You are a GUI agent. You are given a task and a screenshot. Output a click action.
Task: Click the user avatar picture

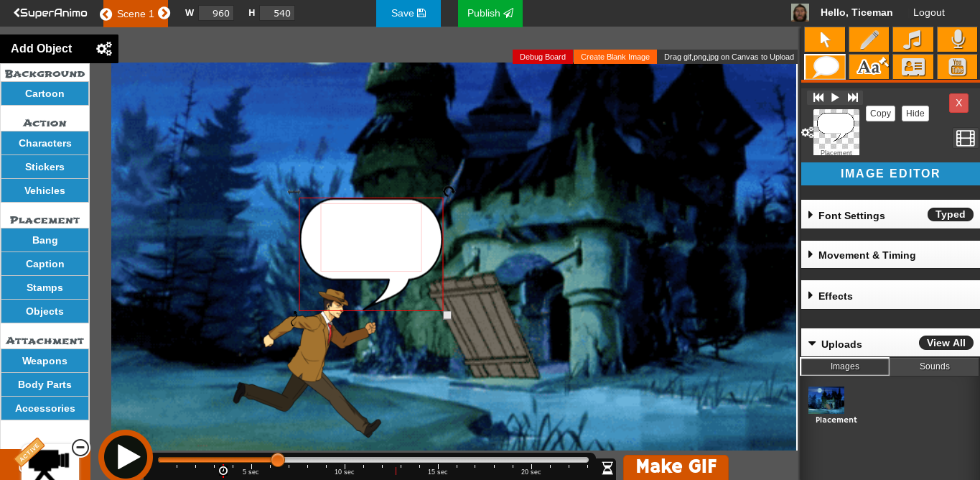800,12
